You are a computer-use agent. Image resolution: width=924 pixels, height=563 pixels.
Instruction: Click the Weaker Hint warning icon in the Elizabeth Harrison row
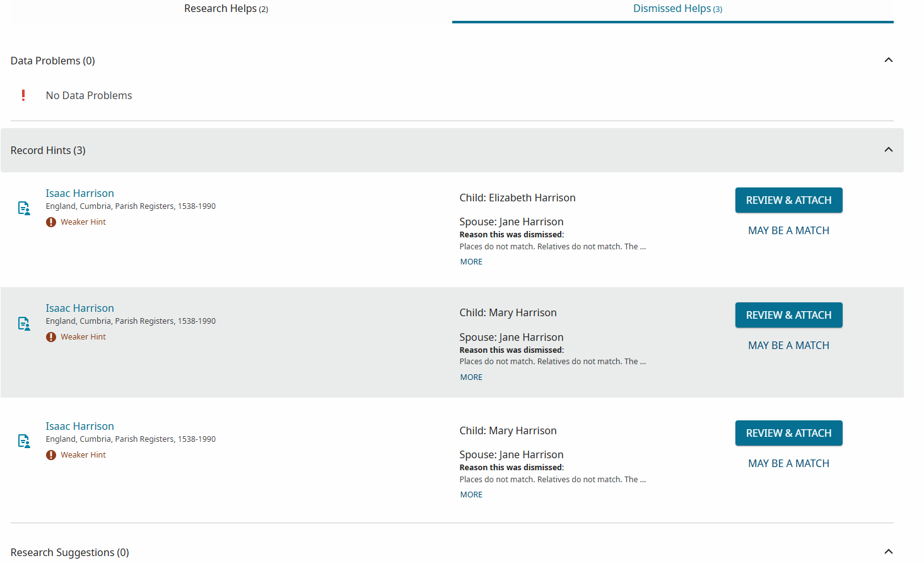(x=51, y=222)
